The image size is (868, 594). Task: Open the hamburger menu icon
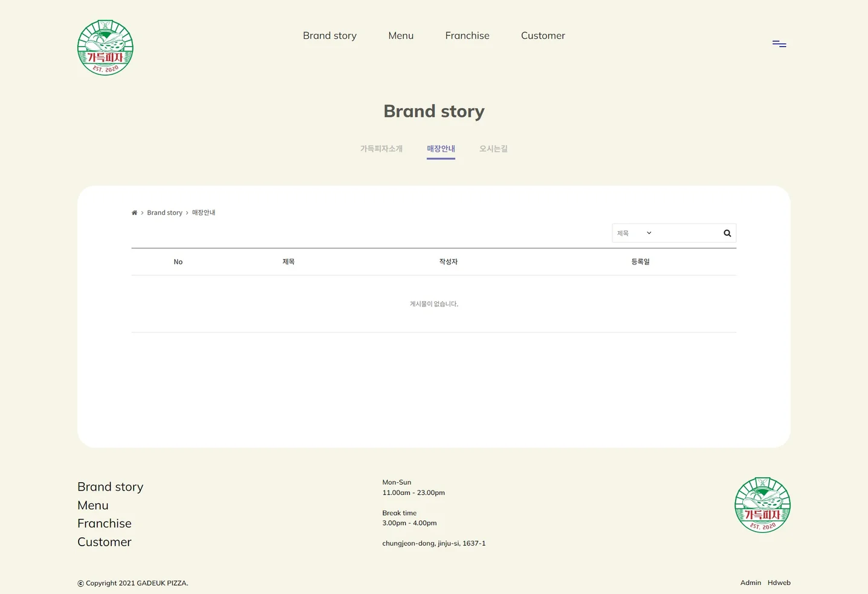pyautogui.click(x=779, y=44)
